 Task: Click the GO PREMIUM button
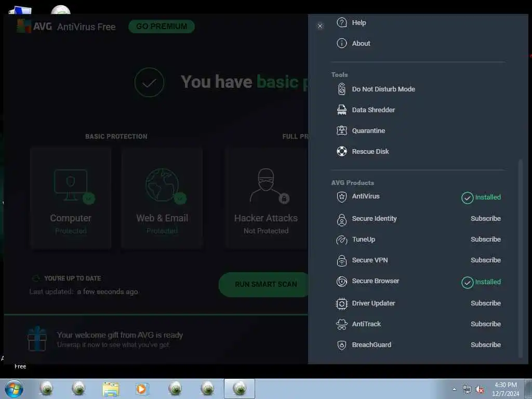tap(162, 26)
